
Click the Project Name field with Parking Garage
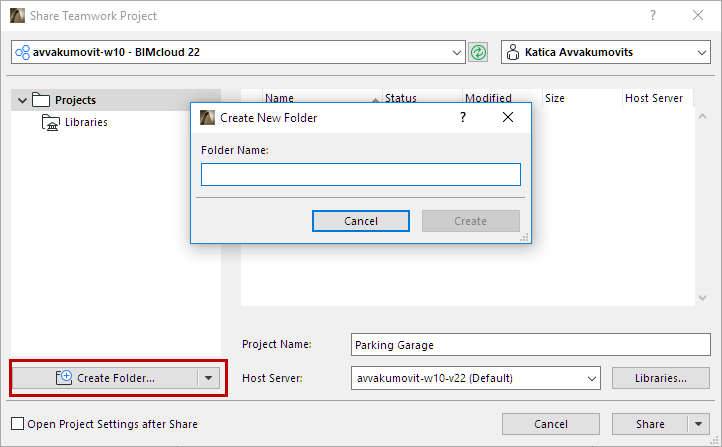[530, 345]
